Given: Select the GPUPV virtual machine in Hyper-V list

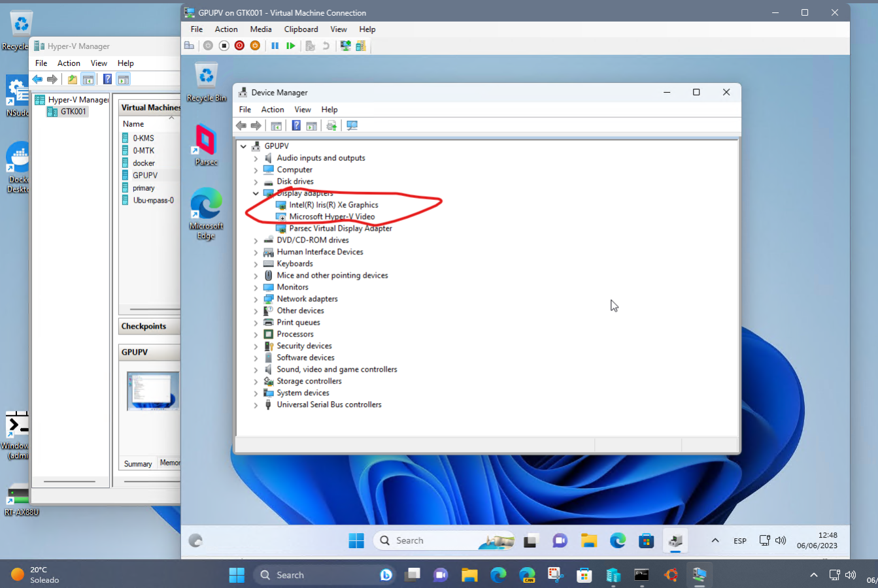Looking at the screenshot, I should pos(145,176).
